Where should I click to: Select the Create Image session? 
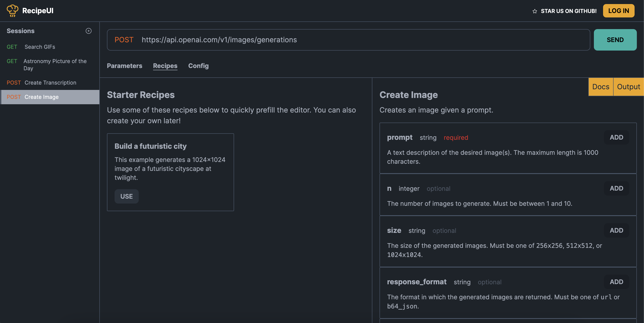(x=41, y=97)
